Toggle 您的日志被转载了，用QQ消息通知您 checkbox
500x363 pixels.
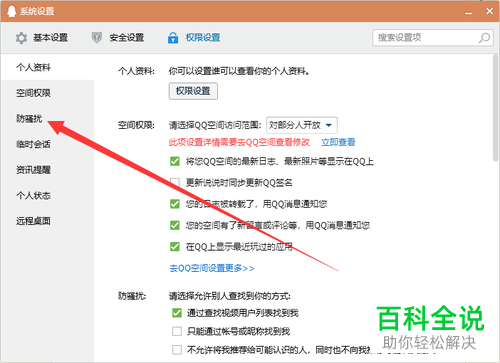click(x=175, y=204)
